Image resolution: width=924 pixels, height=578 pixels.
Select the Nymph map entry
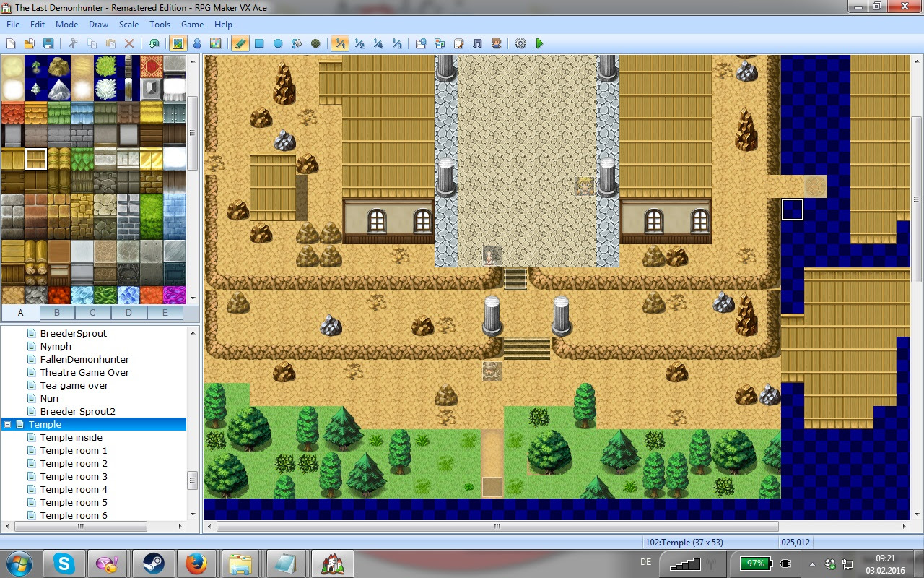(56, 347)
